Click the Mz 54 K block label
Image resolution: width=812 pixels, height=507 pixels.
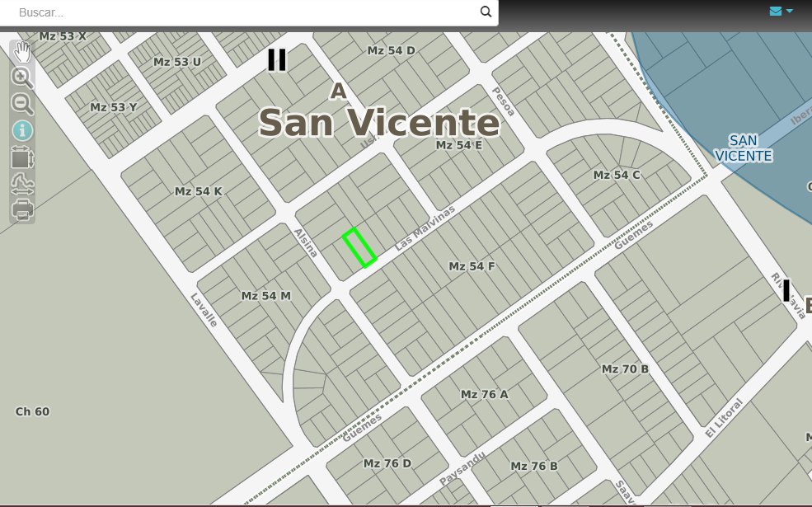pos(199,191)
